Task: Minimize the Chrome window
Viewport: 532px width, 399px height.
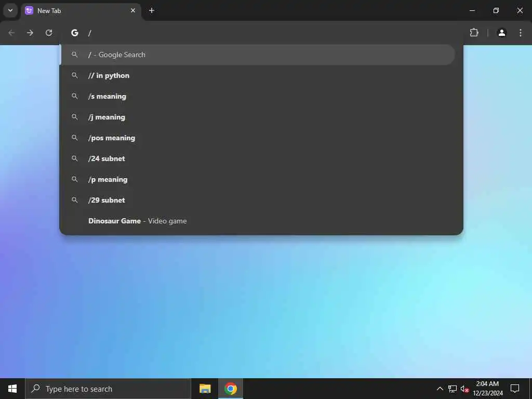Action: (472, 10)
